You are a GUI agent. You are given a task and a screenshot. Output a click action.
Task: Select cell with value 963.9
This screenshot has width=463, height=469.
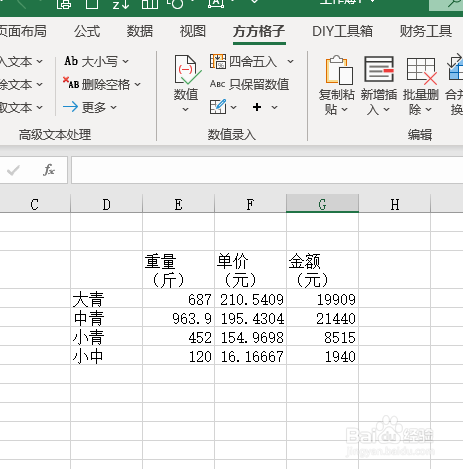tap(178, 317)
